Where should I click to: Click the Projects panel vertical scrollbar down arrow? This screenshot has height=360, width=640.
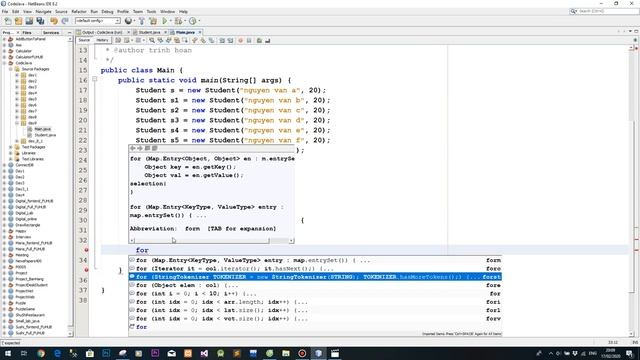pos(70,333)
